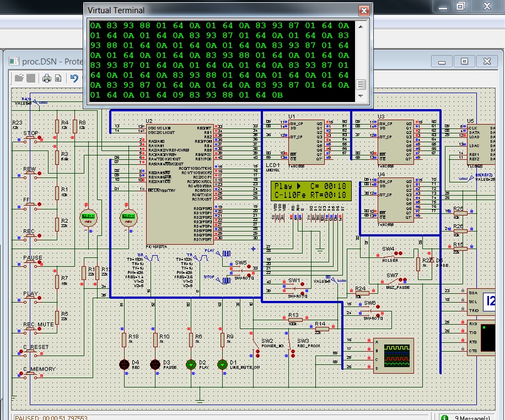Push the PLAY button in schematic

[x=31, y=299]
